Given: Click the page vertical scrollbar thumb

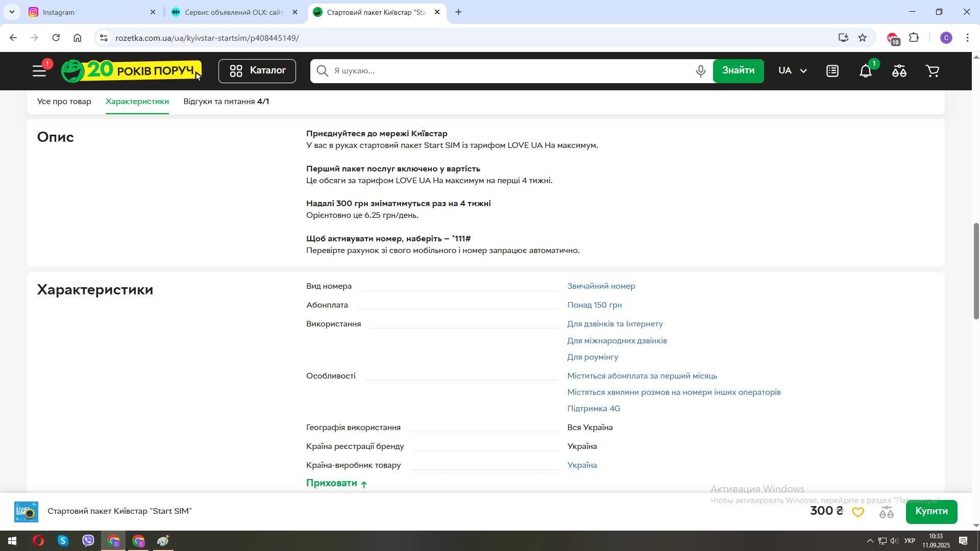Looking at the screenshot, I should (x=976, y=271).
